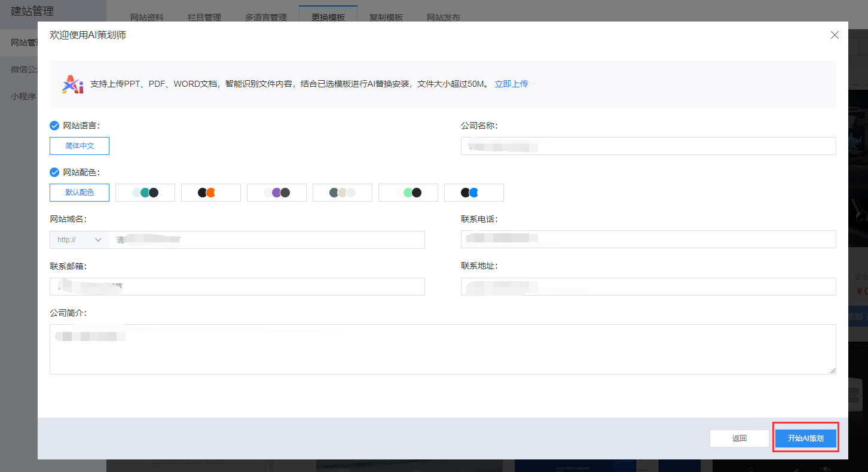868x472 pixels.
Task: Close the AI策划师 dialog
Action: click(x=835, y=35)
